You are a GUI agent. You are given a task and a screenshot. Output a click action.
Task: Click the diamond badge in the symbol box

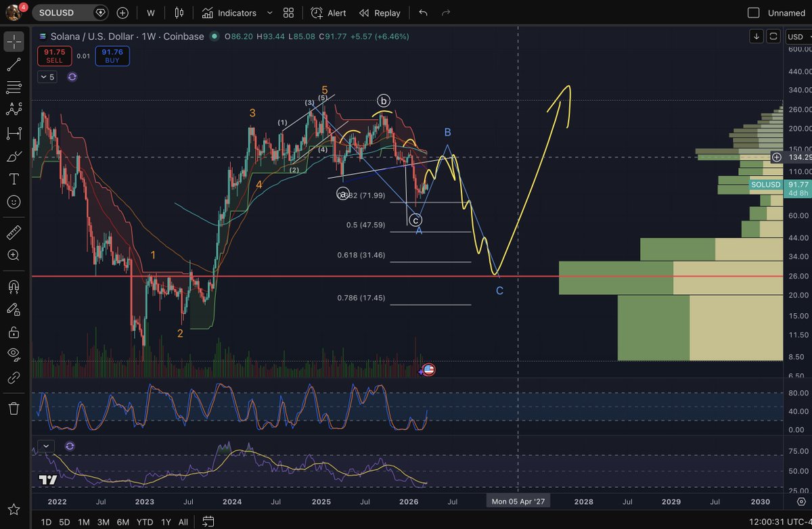click(x=101, y=13)
